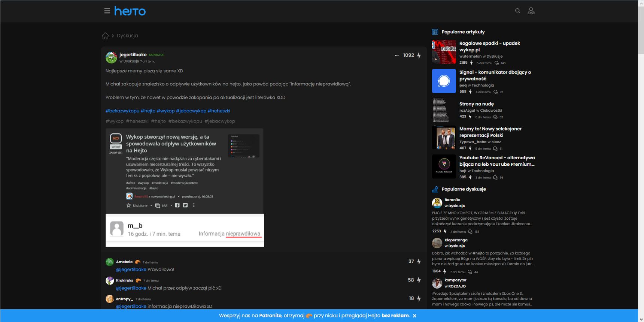Upvote 'Strony na nudę' lightning icon

(x=470, y=117)
